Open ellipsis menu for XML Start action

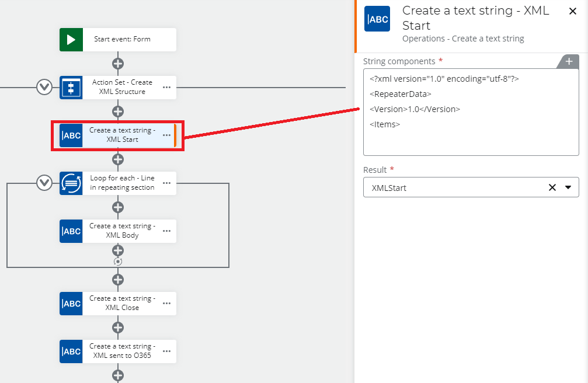click(166, 135)
